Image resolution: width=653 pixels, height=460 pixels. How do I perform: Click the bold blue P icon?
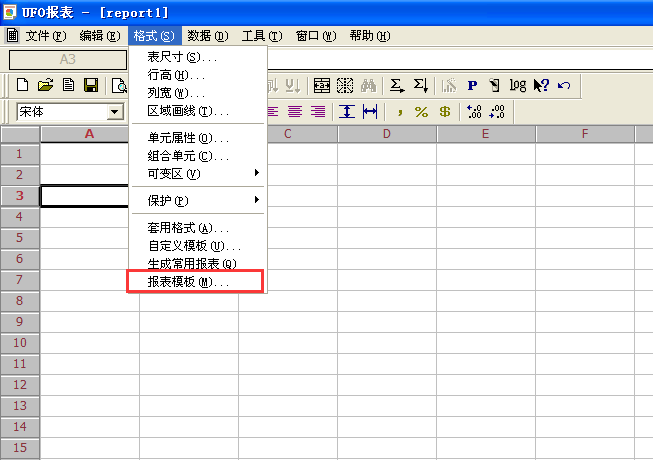pos(472,85)
